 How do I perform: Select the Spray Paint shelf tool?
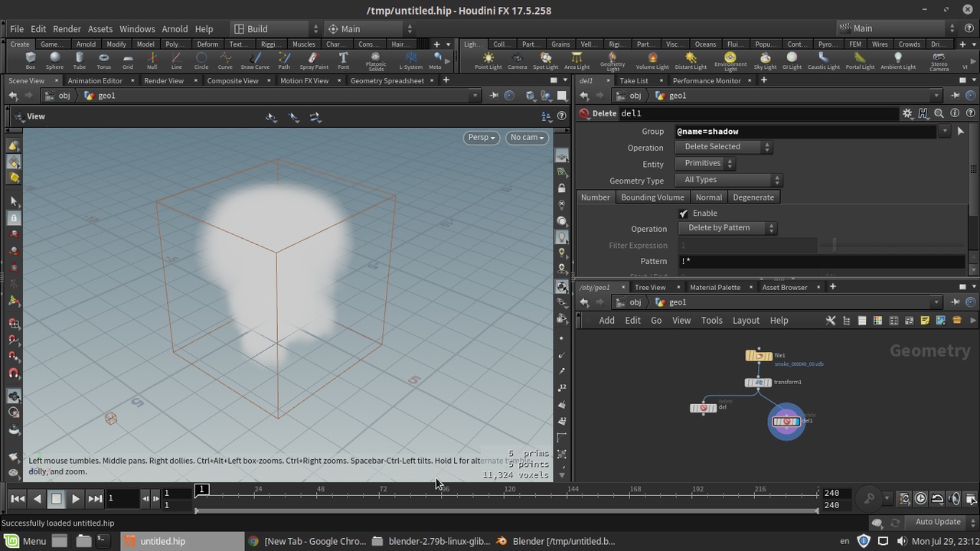(x=313, y=60)
